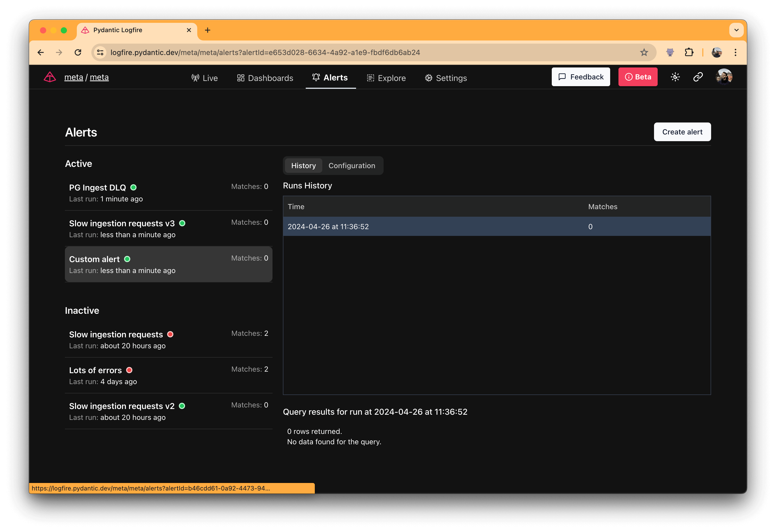Click the copy link chain icon
Image resolution: width=776 pixels, height=532 pixels.
[698, 77]
